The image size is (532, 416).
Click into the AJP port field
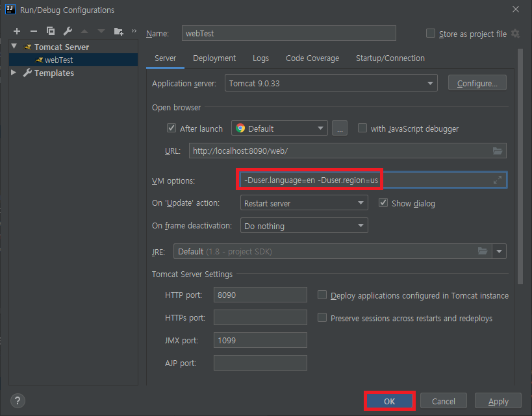click(x=260, y=363)
